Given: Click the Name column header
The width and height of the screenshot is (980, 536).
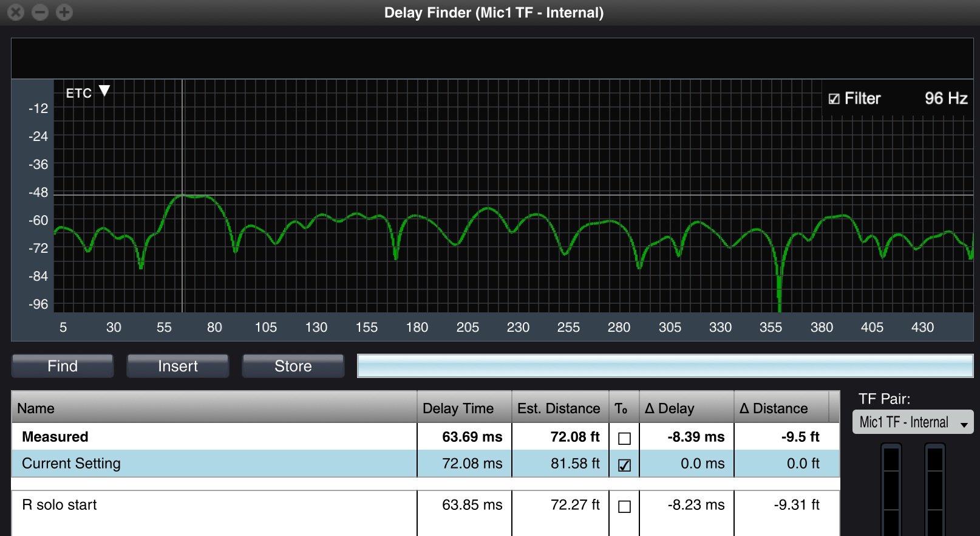Looking at the screenshot, I should (x=214, y=408).
